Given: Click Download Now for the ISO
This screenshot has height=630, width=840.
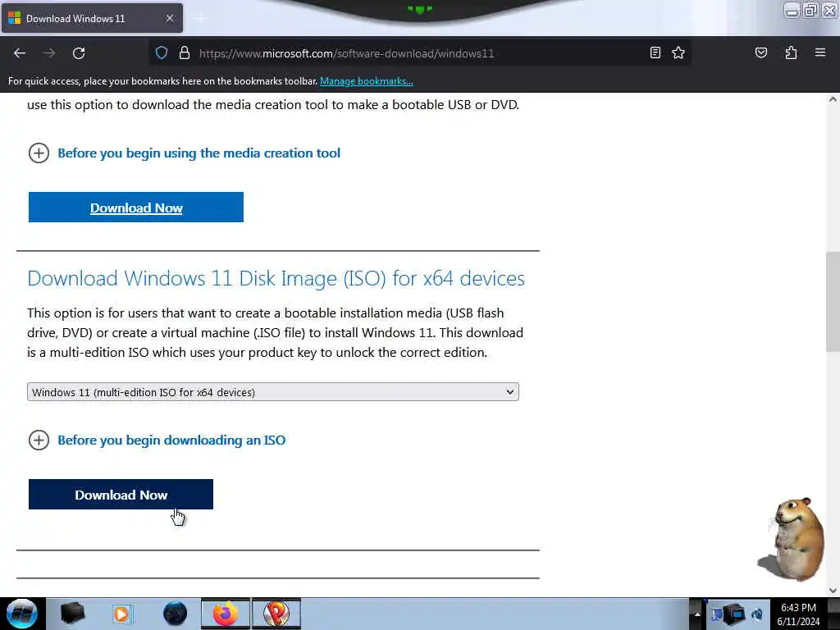Looking at the screenshot, I should [121, 495].
